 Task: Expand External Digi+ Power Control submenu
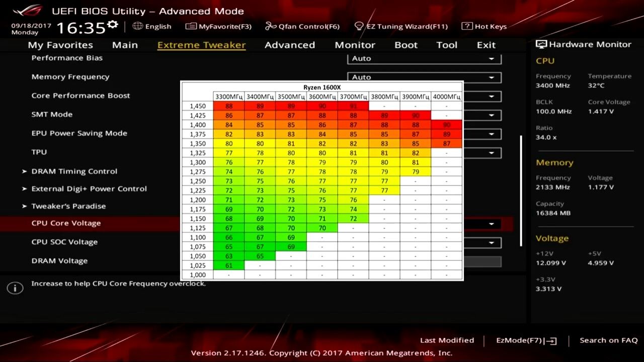point(85,189)
